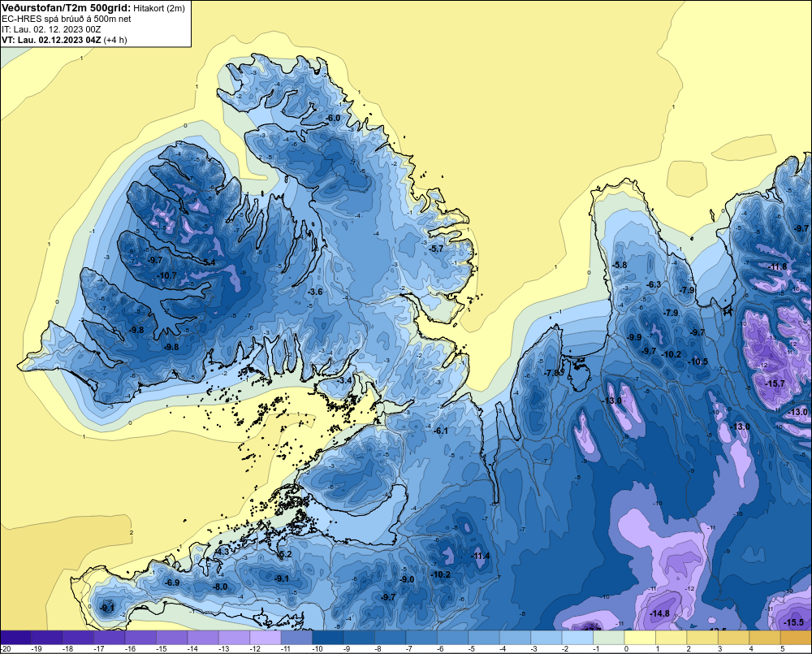The width and height of the screenshot is (812, 654).
Task: Click the -10.7 temperature label
Action: pos(166,275)
